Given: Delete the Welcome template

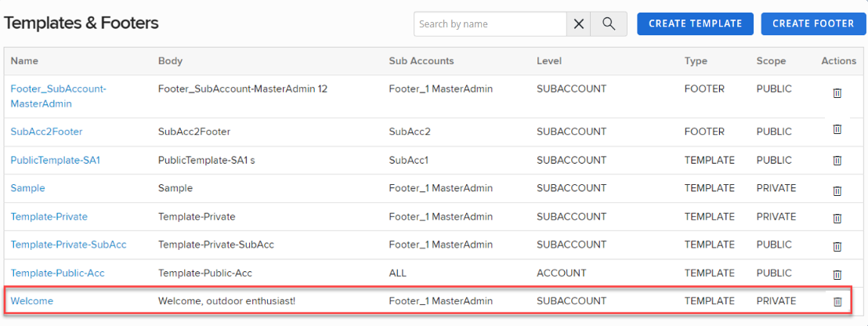Looking at the screenshot, I should tap(837, 302).
